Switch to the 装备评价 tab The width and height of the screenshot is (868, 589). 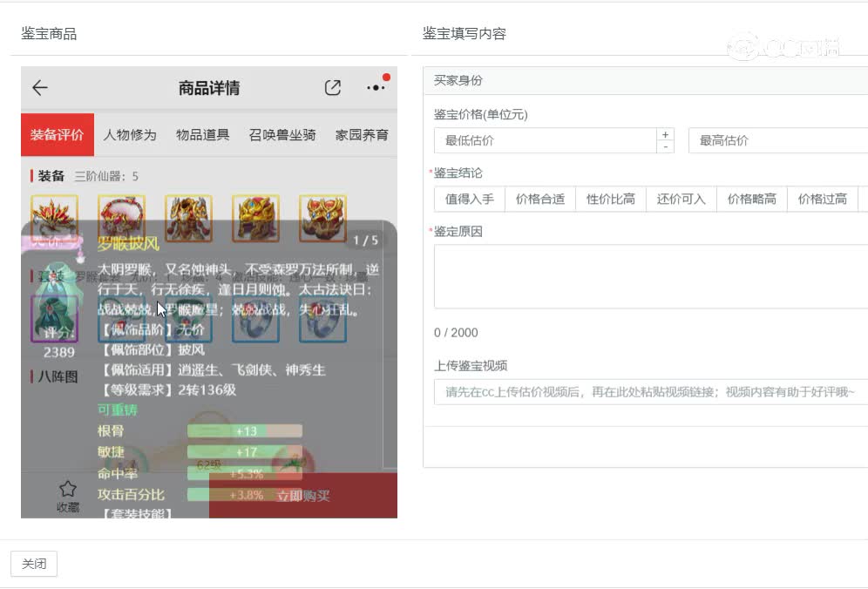tap(58, 134)
